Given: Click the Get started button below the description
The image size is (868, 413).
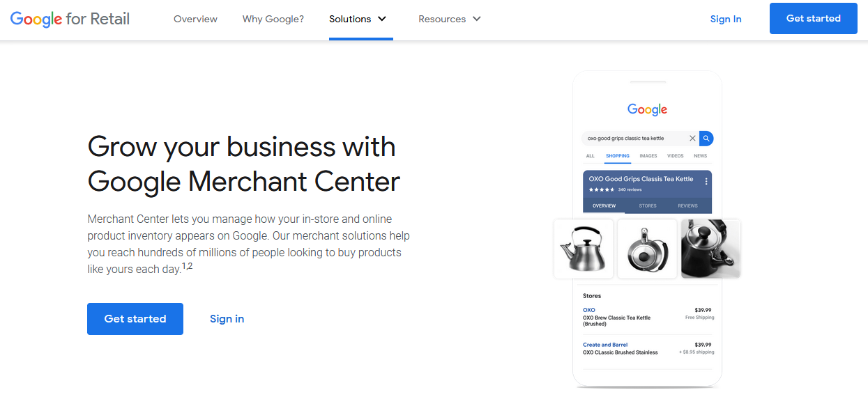Looking at the screenshot, I should click(135, 319).
